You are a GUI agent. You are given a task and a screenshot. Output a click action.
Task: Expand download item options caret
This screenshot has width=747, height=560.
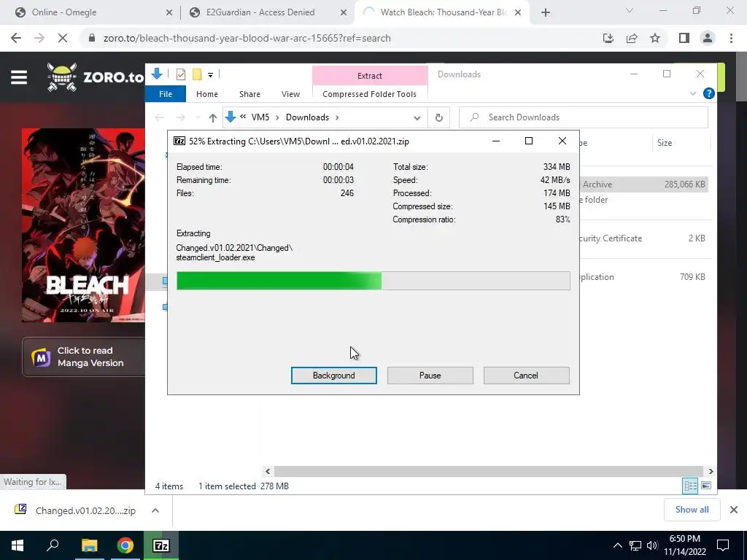(155, 510)
